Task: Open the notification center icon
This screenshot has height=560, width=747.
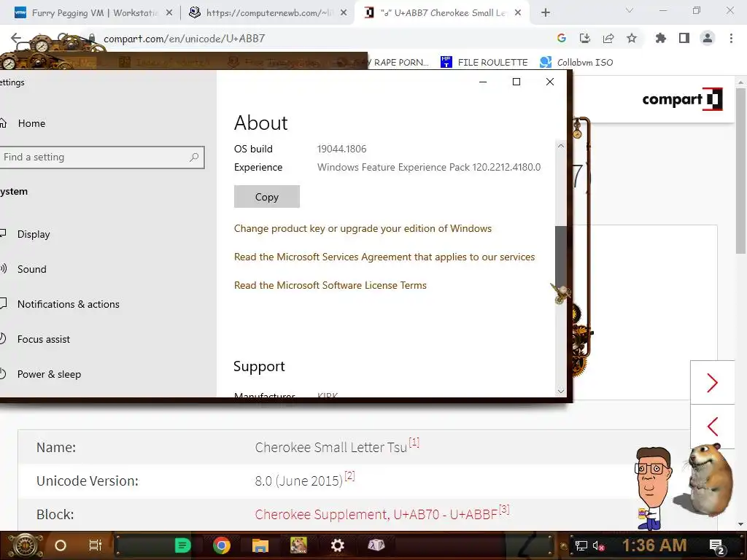Action: [717, 547]
